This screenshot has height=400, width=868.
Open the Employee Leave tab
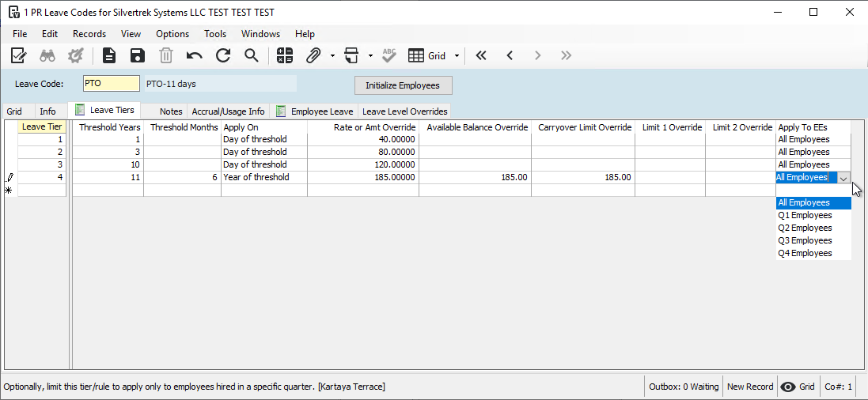click(314, 111)
